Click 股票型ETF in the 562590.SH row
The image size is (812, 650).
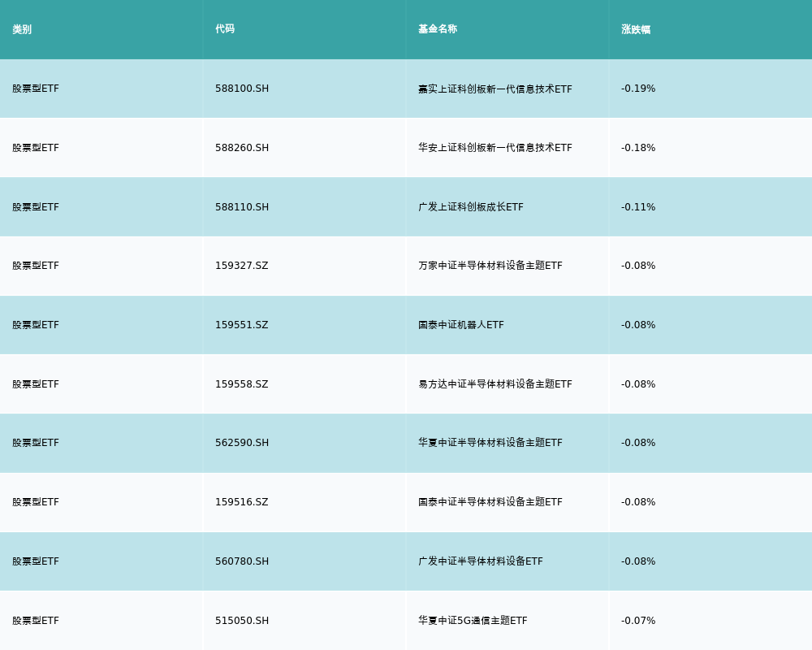click(36, 443)
